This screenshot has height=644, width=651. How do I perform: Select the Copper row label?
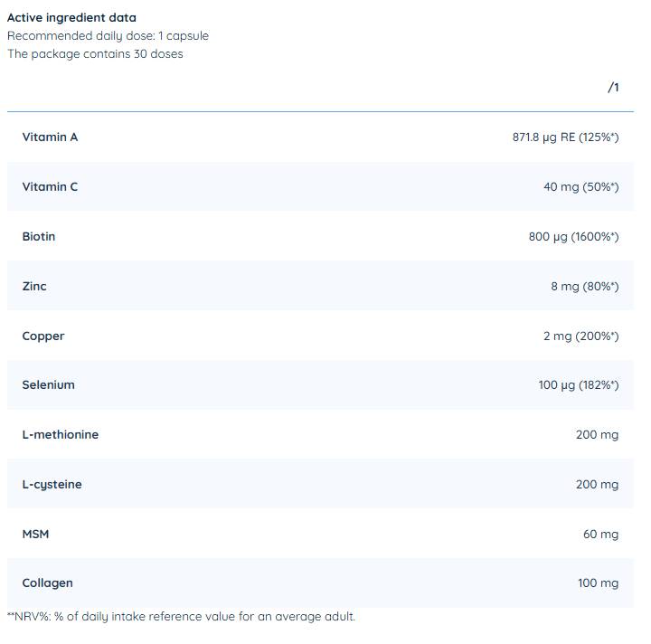[43, 336]
